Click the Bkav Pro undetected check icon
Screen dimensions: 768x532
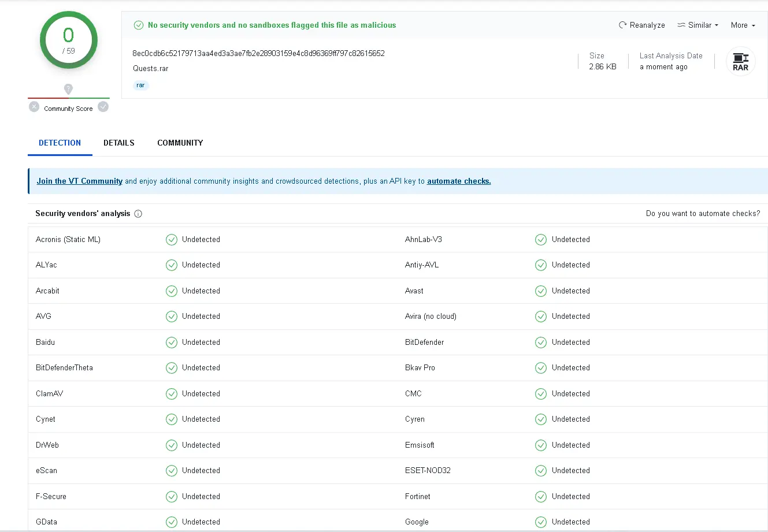click(541, 368)
